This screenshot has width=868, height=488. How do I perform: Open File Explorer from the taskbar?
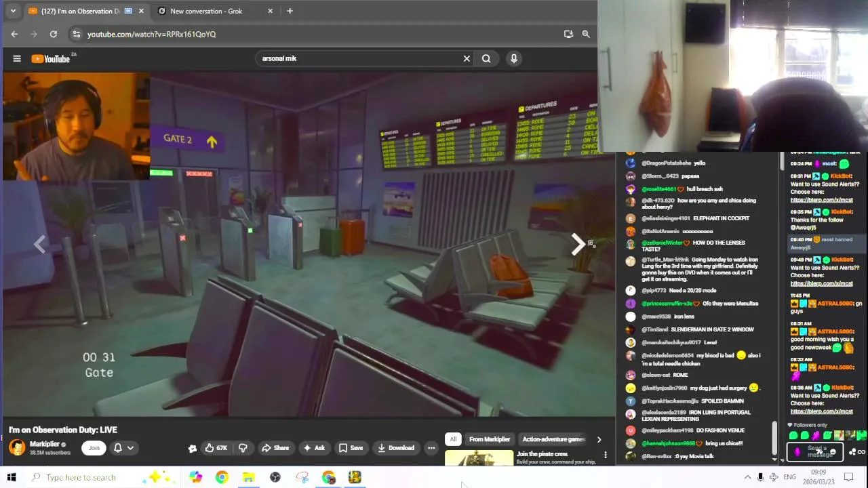click(248, 477)
